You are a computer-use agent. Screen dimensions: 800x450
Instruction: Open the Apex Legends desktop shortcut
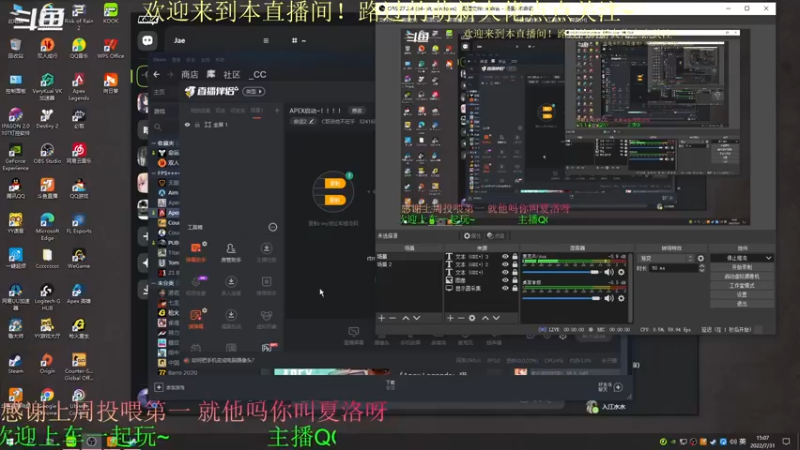point(78,86)
